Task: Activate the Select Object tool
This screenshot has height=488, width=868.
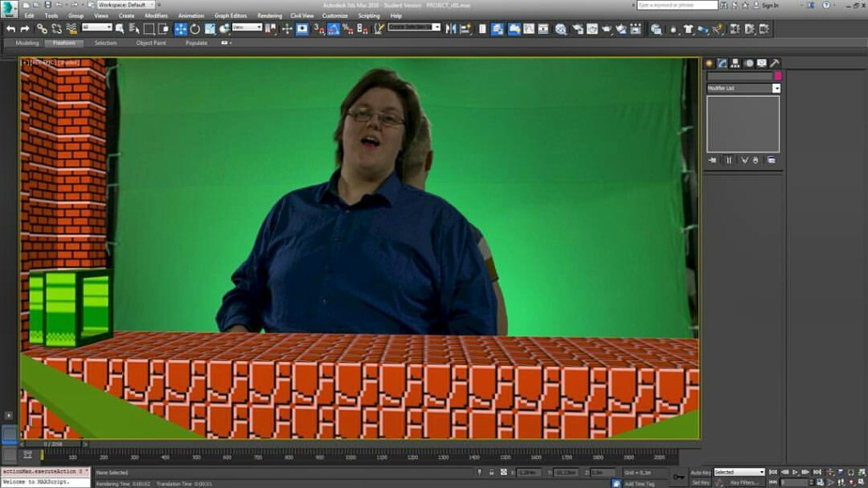Action: coord(120,29)
